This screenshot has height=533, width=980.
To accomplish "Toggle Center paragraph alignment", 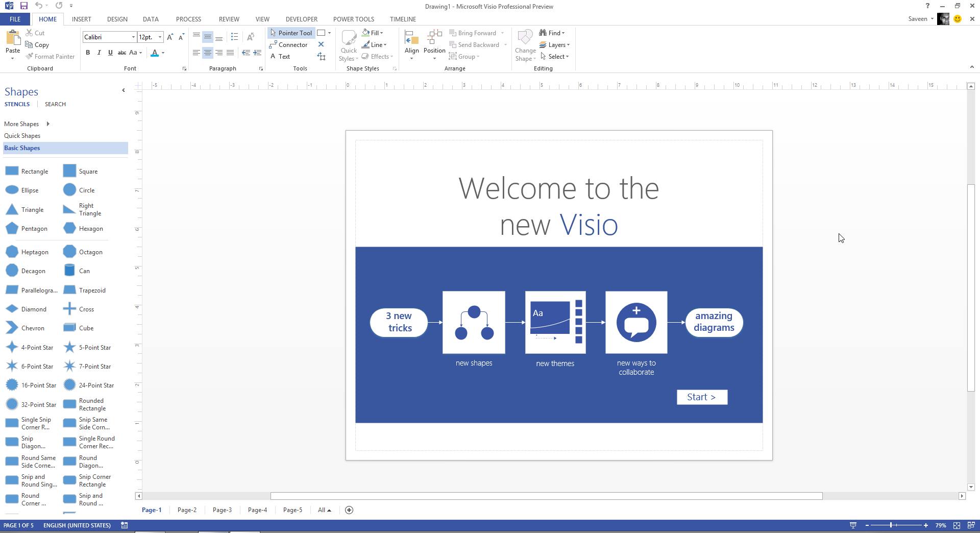I will (x=207, y=53).
